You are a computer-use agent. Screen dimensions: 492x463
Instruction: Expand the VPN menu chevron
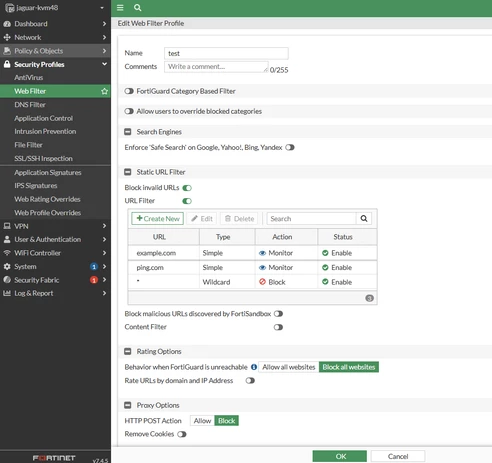(104, 226)
